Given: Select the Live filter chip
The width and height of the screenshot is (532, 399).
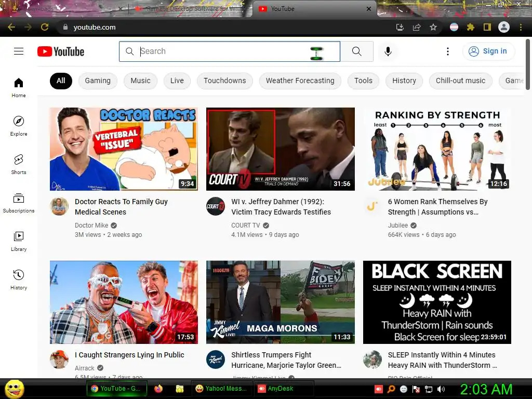Looking at the screenshot, I should (177, 81).
